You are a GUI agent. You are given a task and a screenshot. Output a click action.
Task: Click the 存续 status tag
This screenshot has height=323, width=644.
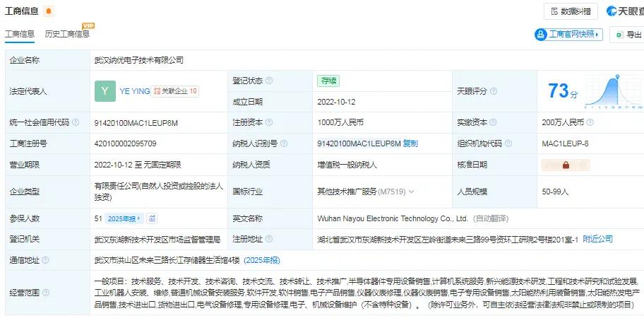point(328,81)
